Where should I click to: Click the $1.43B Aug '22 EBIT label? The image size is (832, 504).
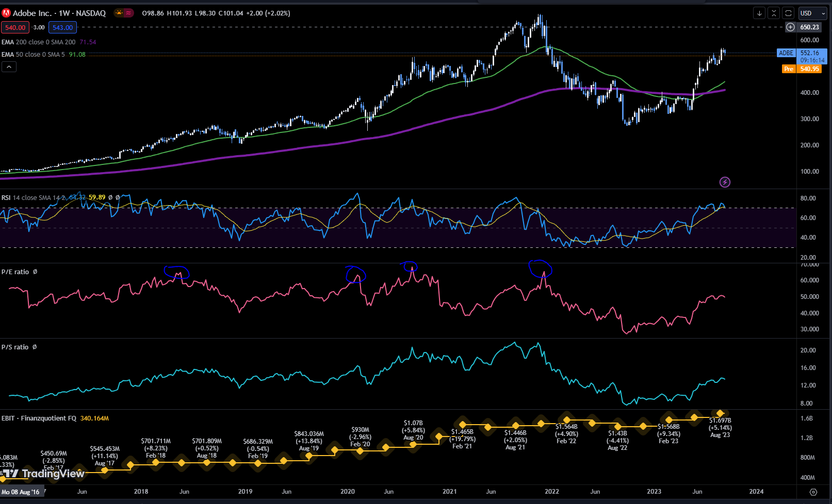pyautogui.click(x=617, y=441)
